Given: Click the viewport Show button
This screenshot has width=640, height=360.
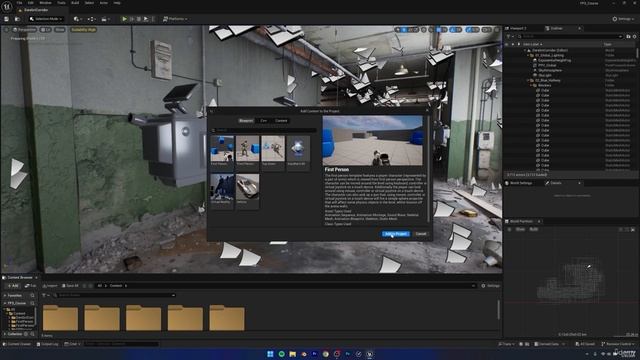Looking at the screenshot, I should [x=60, y=30].
